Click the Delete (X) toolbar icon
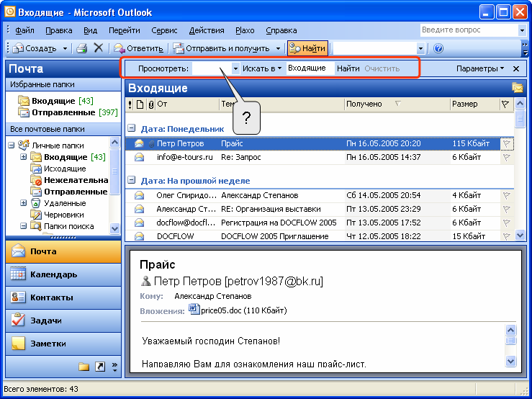 click(x=99, y=48)
